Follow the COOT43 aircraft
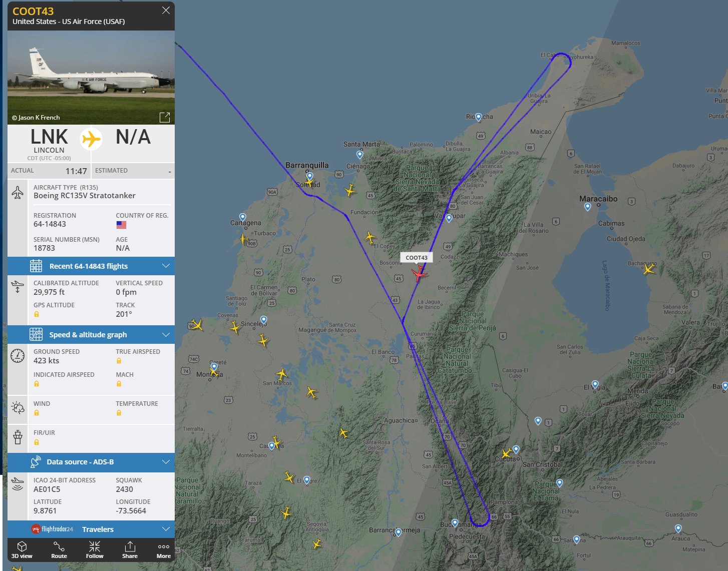This screenshot has width=728, height=571. tap(95, 549)
